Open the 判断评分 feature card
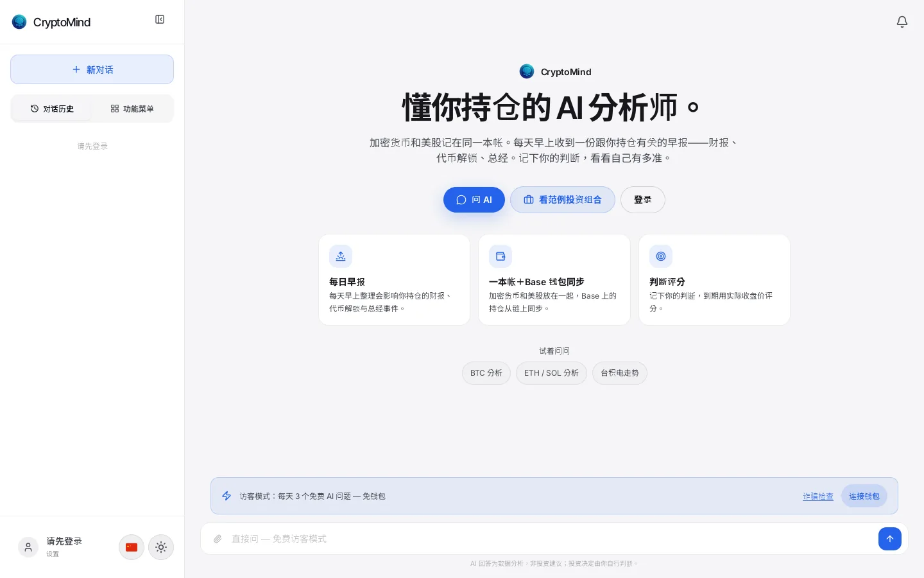The image size is (924, 578). 714,280
